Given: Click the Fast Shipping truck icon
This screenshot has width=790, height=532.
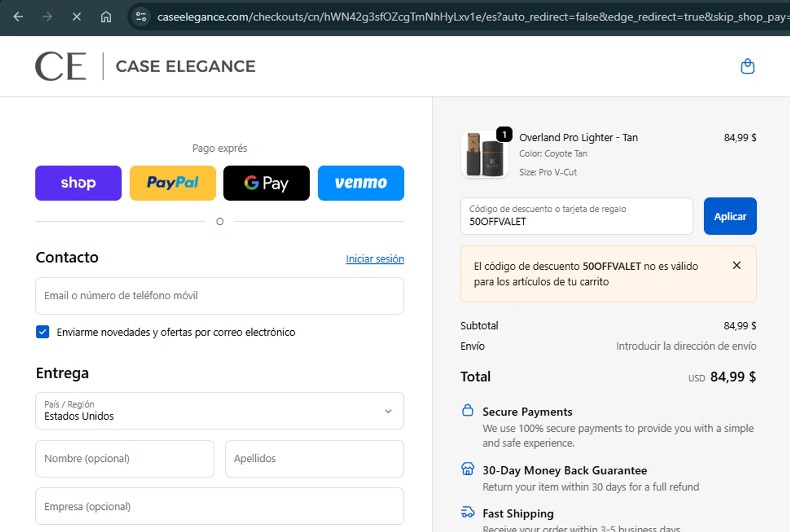Looking at the screenshot, I should pos(468,512).
